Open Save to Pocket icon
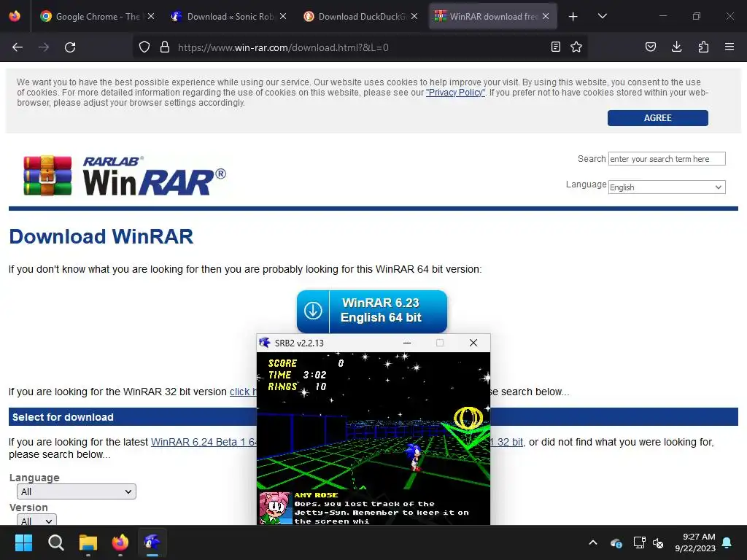 click(x=650, y=47)
